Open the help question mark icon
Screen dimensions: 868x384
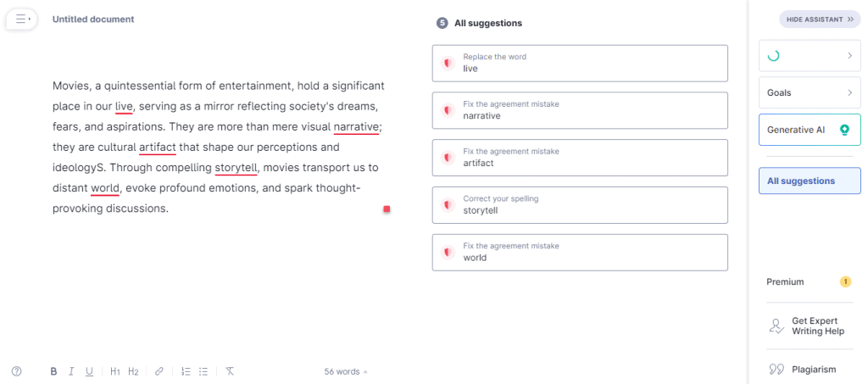16,371
